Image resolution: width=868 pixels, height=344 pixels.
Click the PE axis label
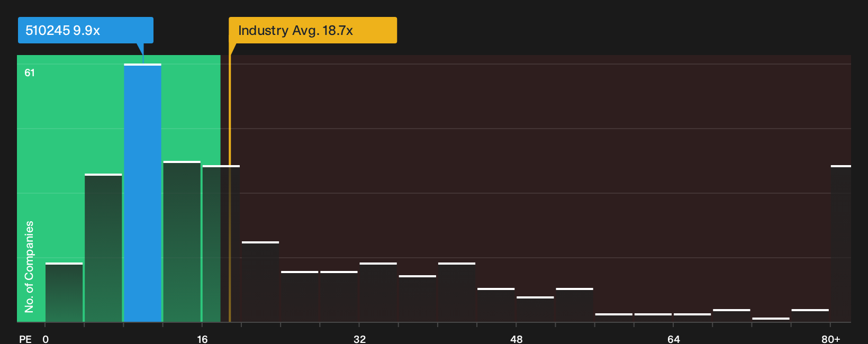25,339
